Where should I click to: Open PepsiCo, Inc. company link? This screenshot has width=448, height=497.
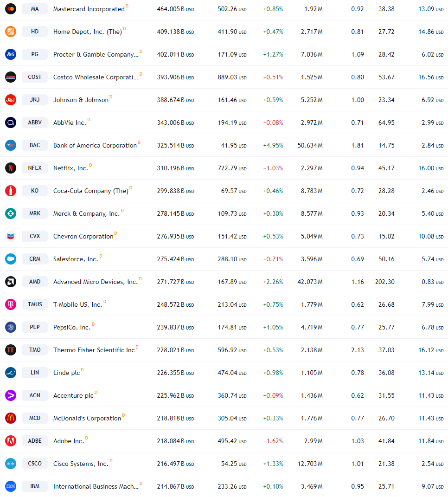pos(72,328)
